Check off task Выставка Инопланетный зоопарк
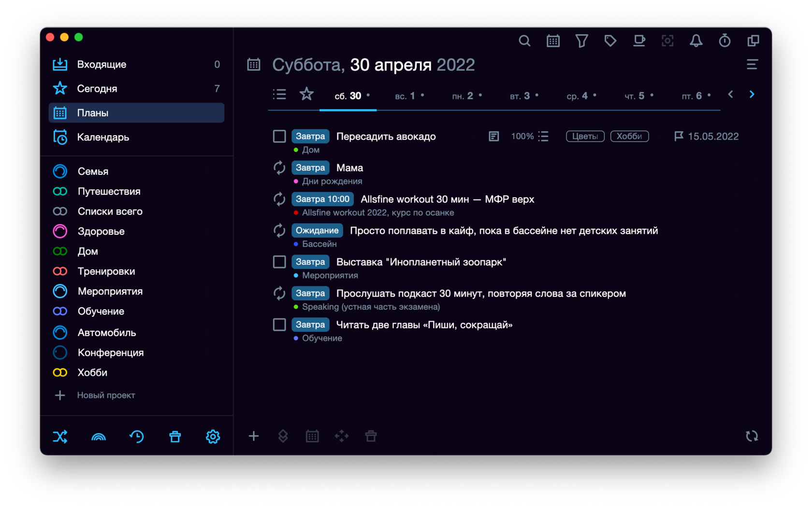This screenshot has height=508, width=812. pos(279,262)
